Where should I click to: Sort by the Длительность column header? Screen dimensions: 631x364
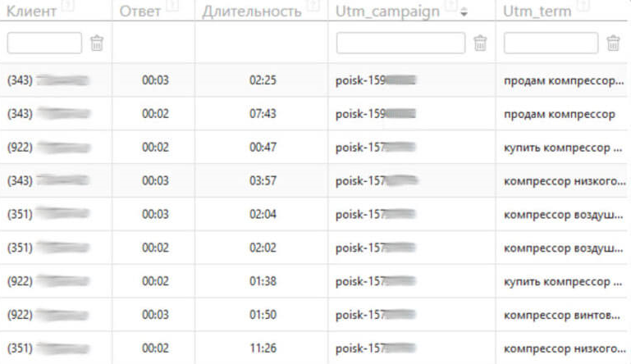tap(252, 11)
